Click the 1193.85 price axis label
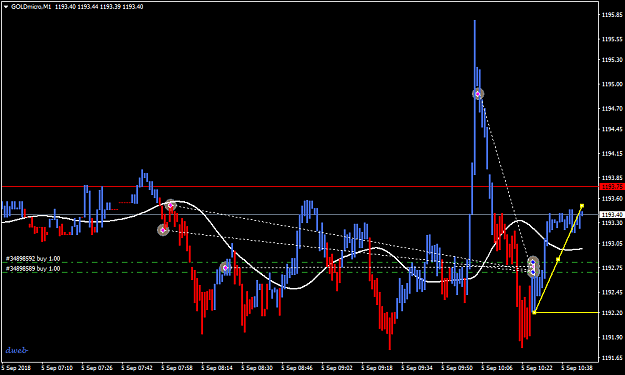This screenshot has width=625, height=375. [612, 178]
